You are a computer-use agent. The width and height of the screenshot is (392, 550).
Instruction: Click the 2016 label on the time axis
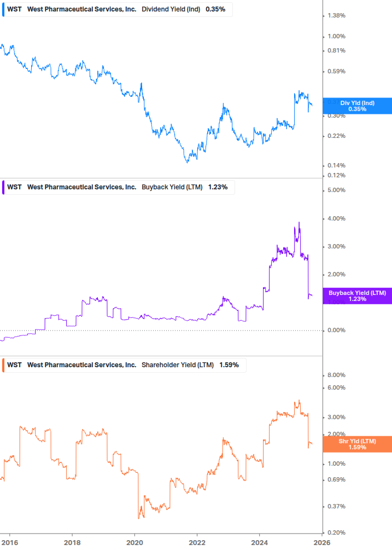click(10, 543)
